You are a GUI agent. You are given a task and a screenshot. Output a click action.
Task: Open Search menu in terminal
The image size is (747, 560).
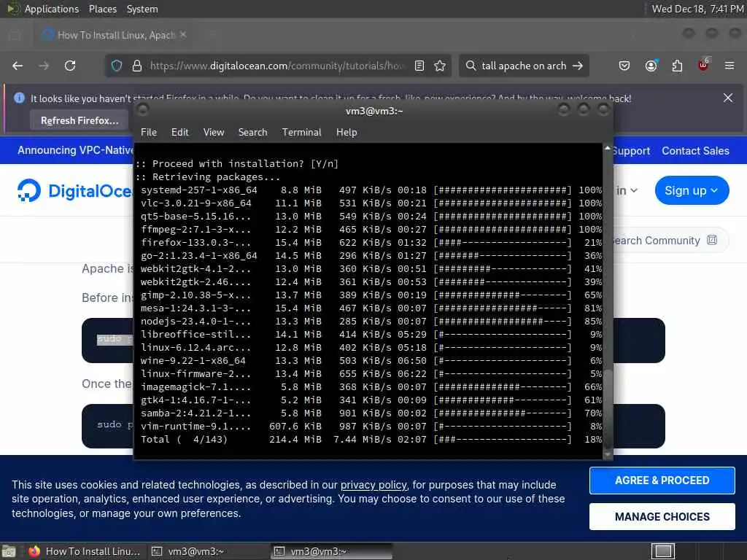252,133
